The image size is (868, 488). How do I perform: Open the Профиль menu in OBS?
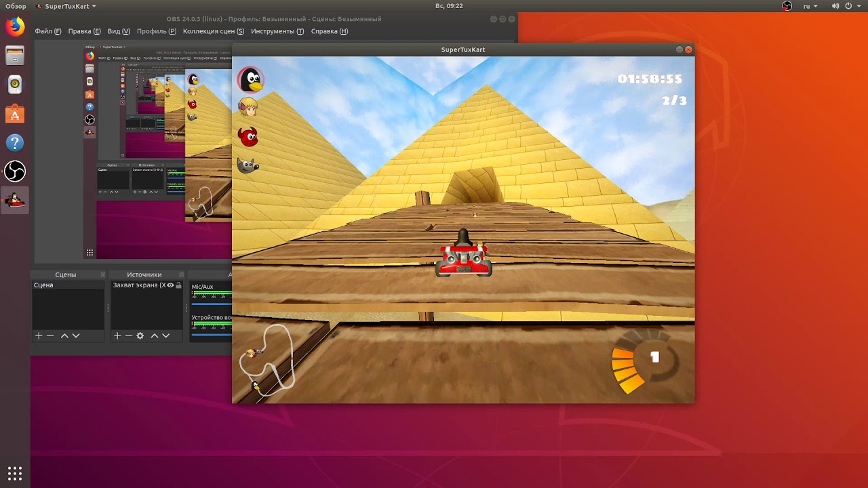(156, 31)
